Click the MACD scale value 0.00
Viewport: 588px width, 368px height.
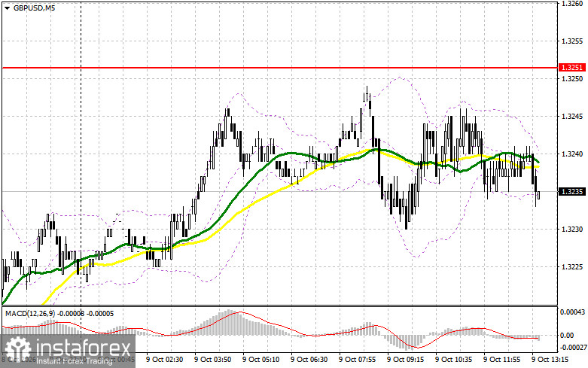tap(566, 336)
